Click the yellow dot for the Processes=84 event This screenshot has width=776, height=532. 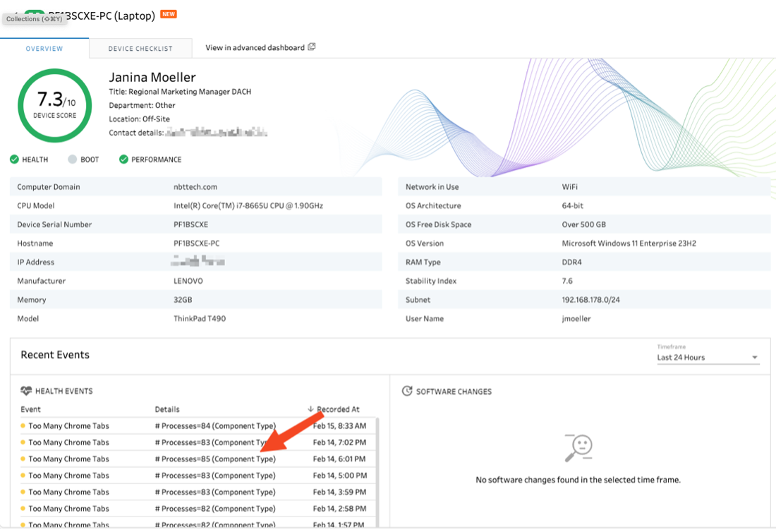[x=23, y=425]
